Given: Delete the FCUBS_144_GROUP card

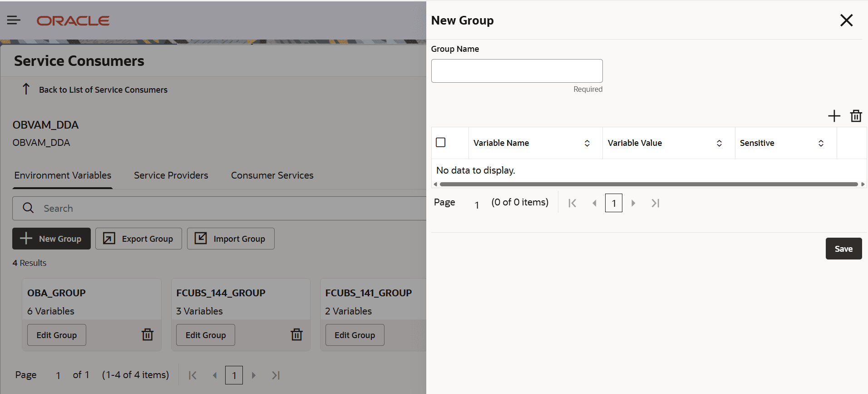Looking at the screenshot, I should [296, 334].
